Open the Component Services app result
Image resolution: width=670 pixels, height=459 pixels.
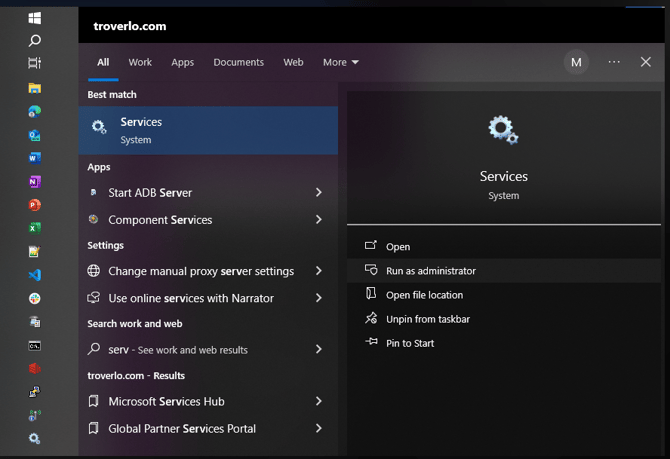coord(208,220)
